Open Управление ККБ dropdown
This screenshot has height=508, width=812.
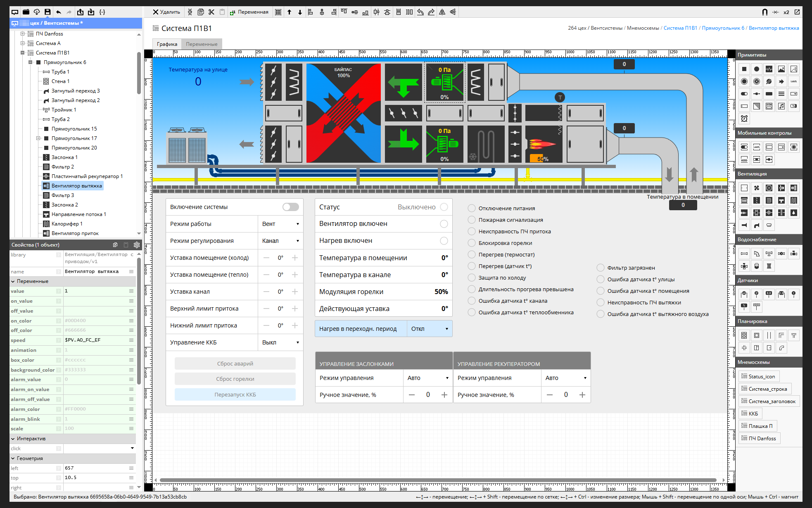pyautogui.click(x=280, y=342)
